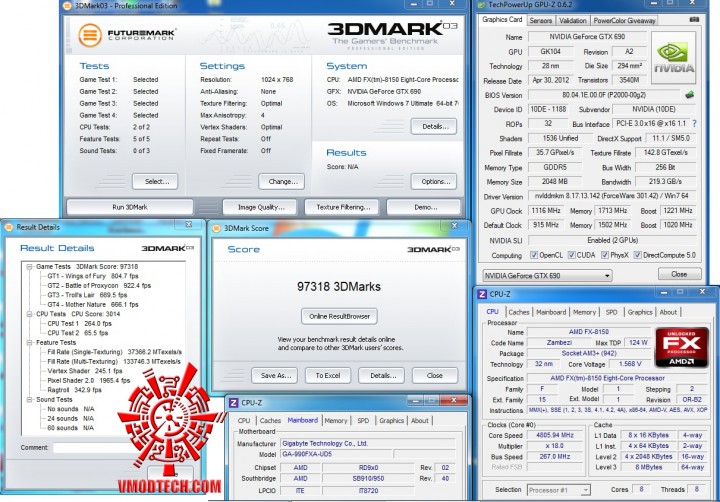Select GT1 - Wings of Fury result row
Image resolution: width=720 pixels, height=502 pixels.
pos(93,276)
